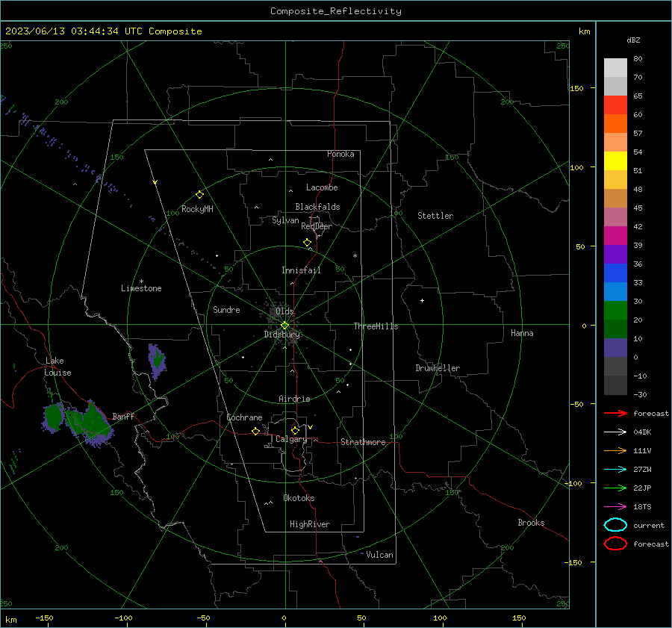Click the green 22JP arrow icon
This screenshot has height=628, width=672.
[615, 488]
